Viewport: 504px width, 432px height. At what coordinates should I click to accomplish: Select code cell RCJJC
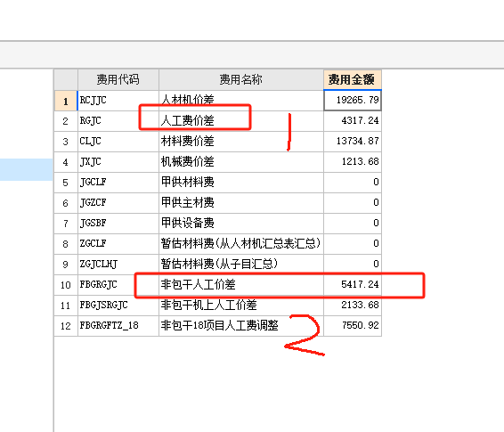pyautogui.click(x=118, y=101)
